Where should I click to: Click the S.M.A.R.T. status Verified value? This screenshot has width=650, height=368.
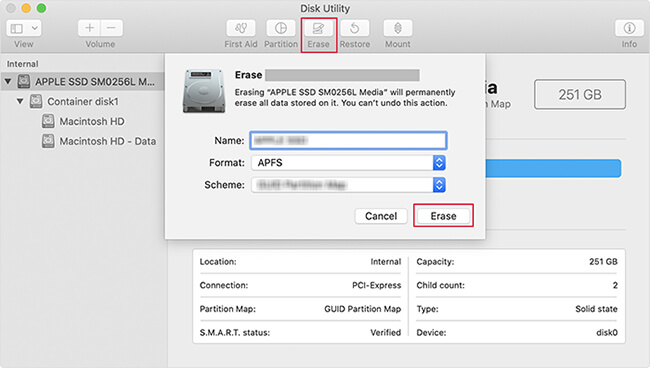click(x=386, y=332)
